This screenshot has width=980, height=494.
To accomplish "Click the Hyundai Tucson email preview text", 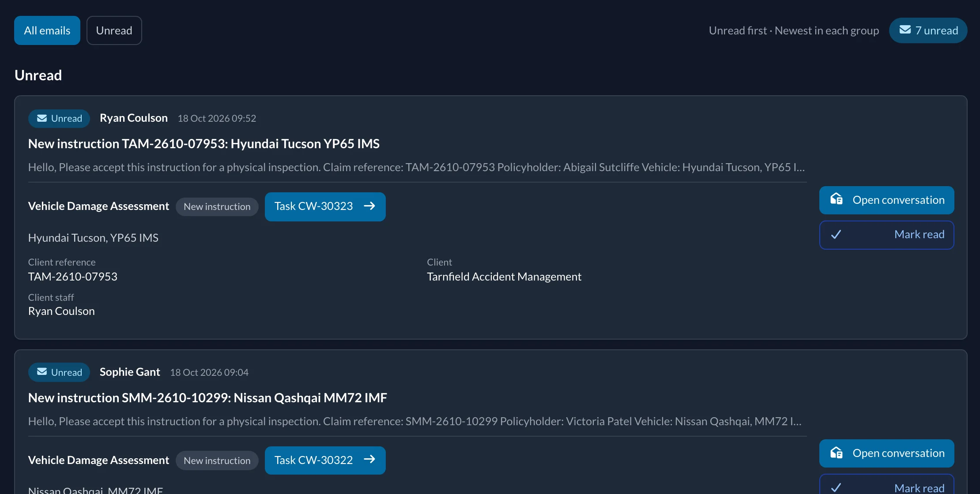I will click(416, 168).
